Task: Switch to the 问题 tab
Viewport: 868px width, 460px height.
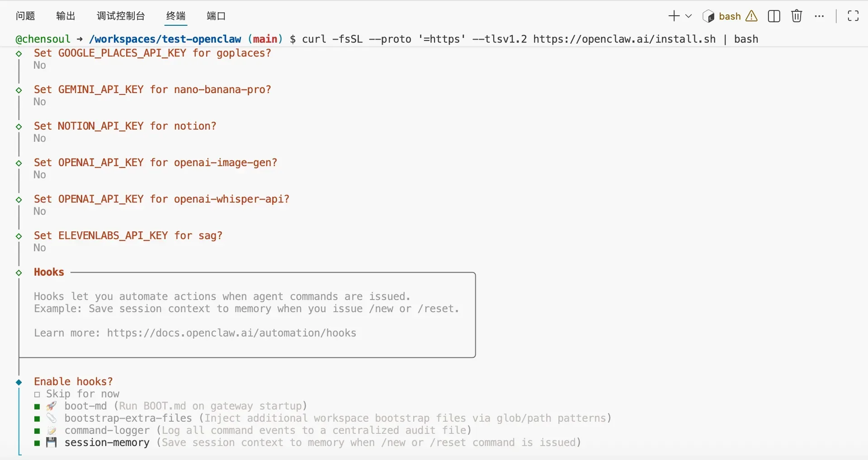Action: (x=25, y=16)
